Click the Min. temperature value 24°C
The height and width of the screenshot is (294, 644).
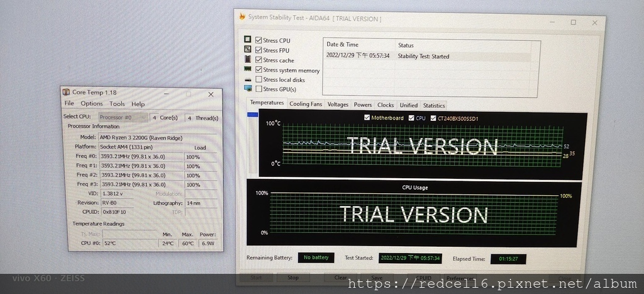pyautogui.click(x=167, y=244)
